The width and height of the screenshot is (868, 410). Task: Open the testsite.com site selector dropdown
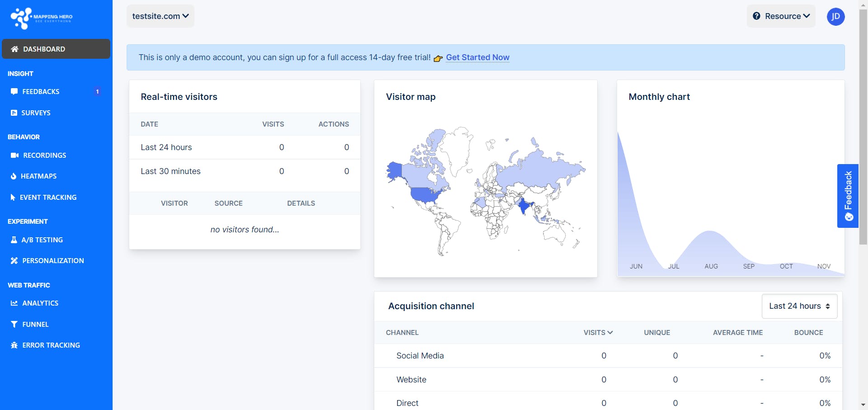pos(160,16)
